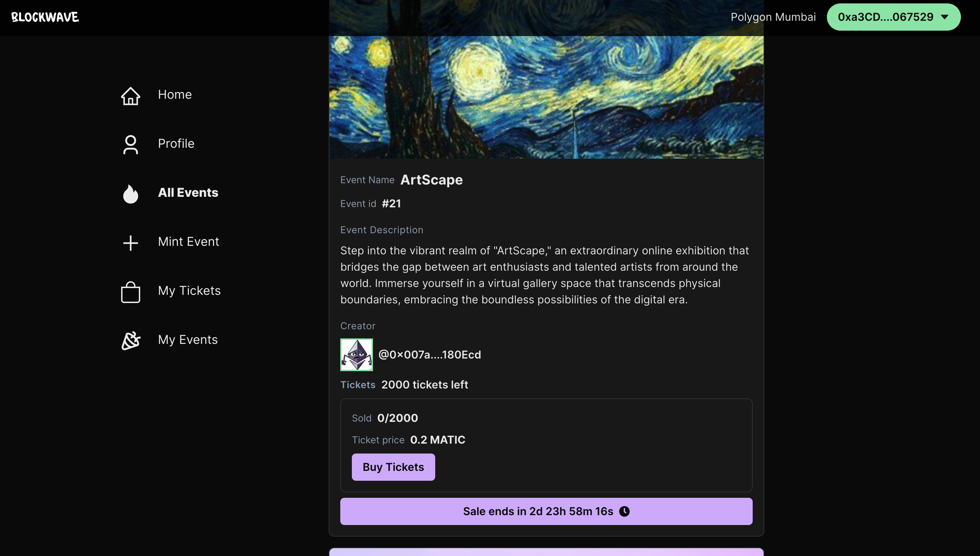Click the My Tickets bag icon
Image resolution: width=980 pixels, height=556 pixels.
click(131, 292)
